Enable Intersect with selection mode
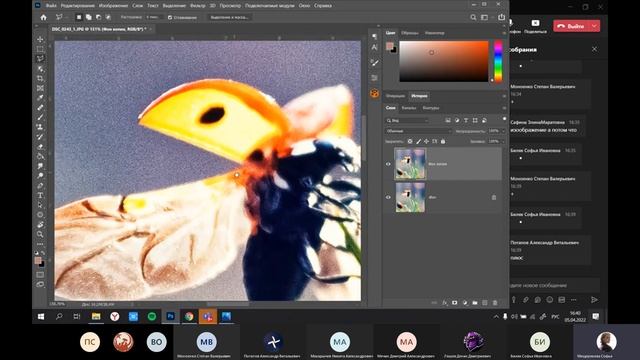The height and width of the screenshot is (360, 640). (x=108, y=17)
